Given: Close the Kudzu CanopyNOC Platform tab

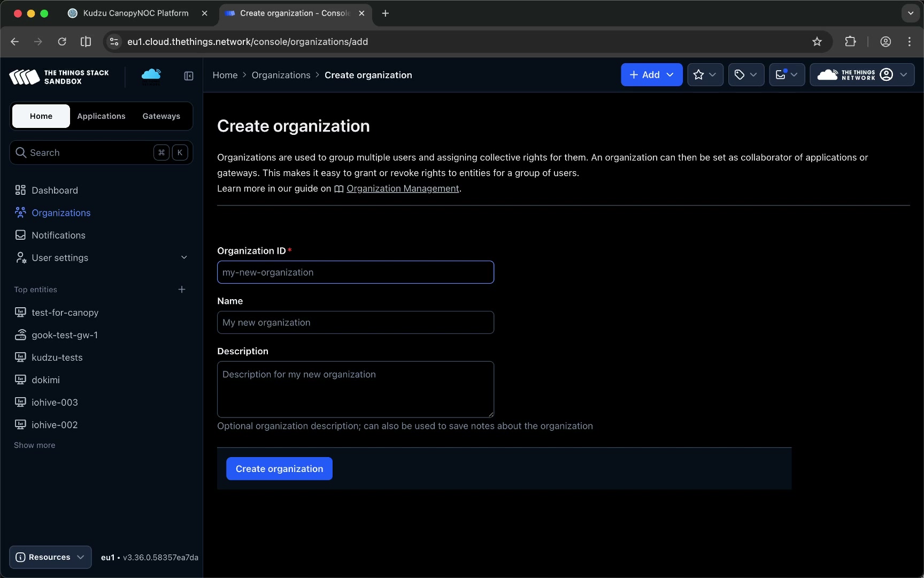Looking at the screenshot, I should pyautogui.click(x=204, y=13).
